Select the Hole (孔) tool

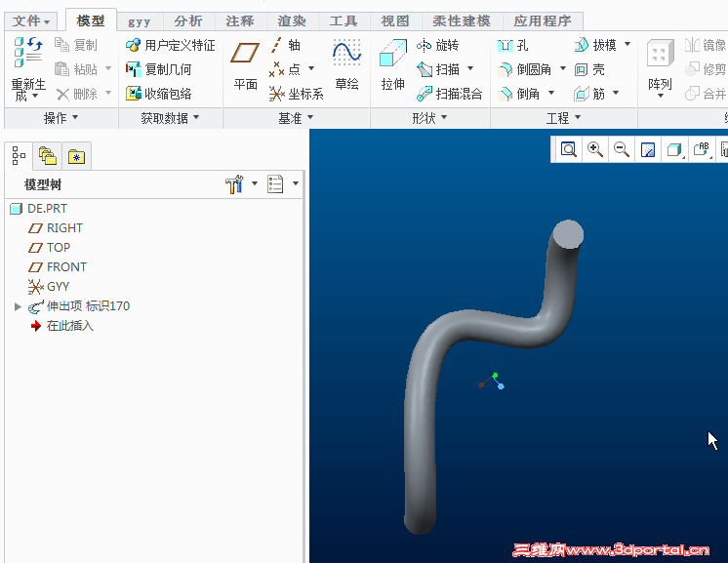[x=512, y=45]
